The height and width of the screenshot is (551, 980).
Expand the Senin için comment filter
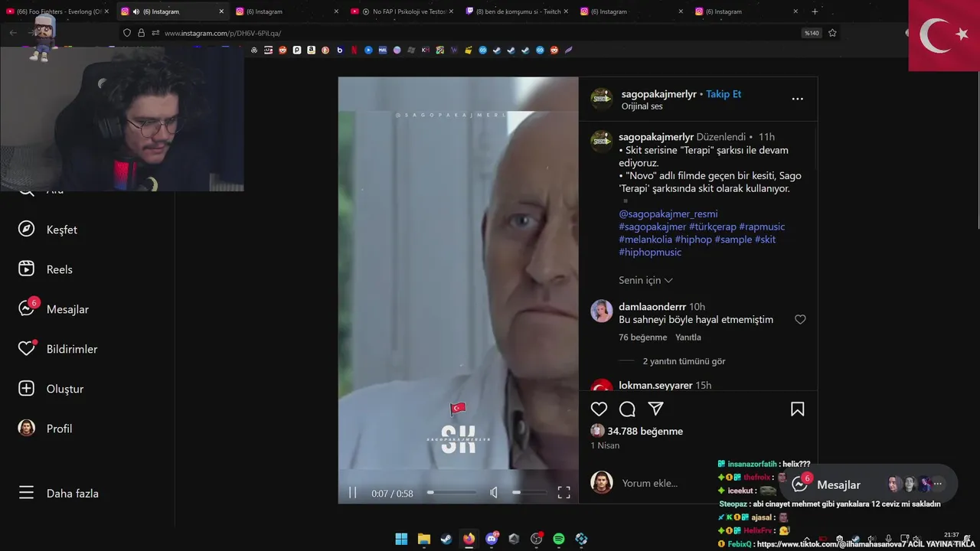pyautogui.click(x=645, y=280)
